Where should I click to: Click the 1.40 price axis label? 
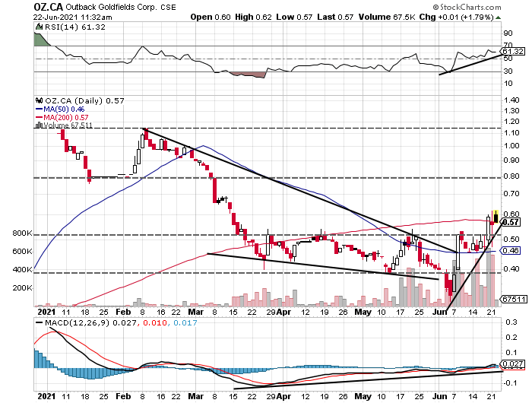[511, 100]
